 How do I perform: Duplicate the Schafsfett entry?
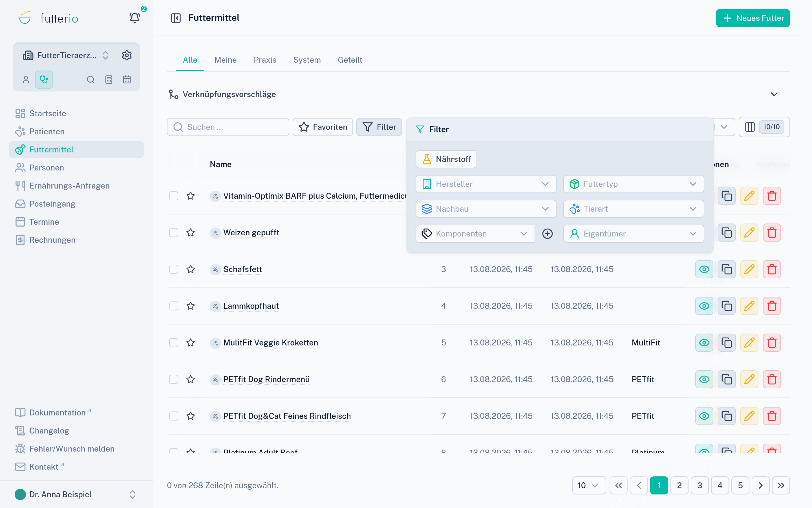click(x=727, y=269)
